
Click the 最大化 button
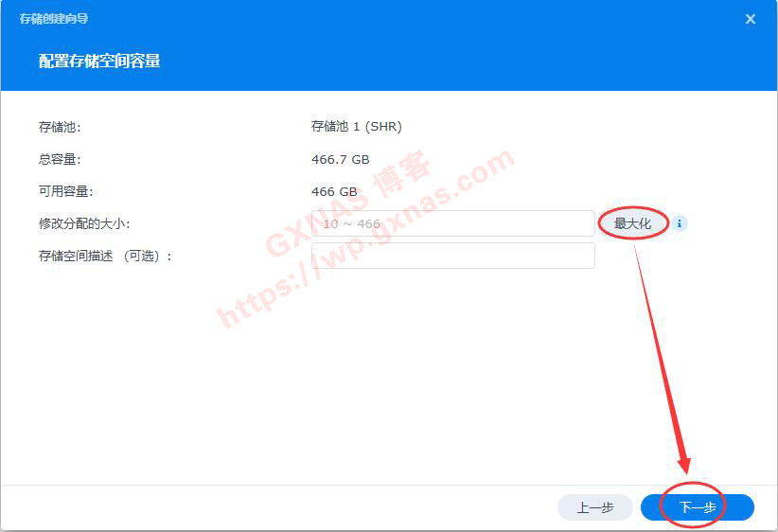coord(632,223)
